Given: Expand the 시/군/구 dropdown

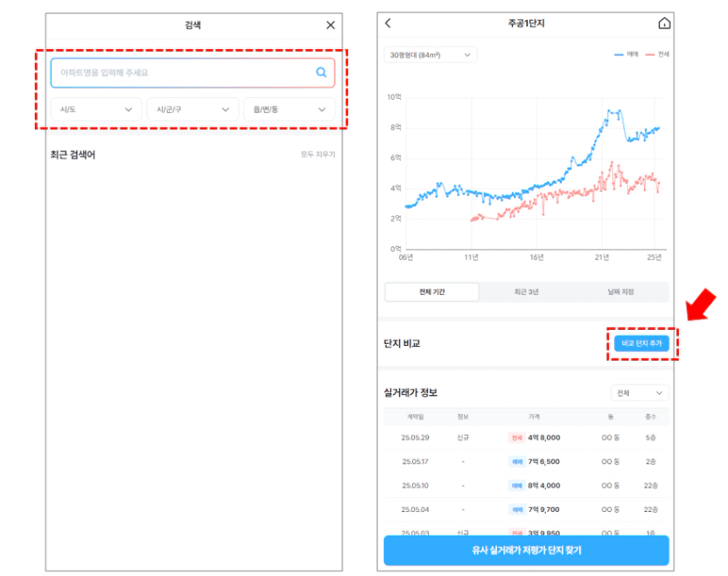Looking at the screenshot, I should [192, 109].
